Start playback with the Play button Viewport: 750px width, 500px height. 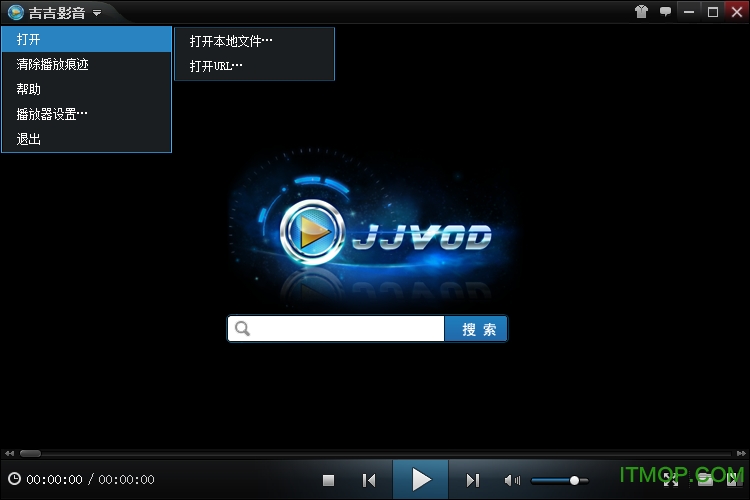[x=421, y=480]
